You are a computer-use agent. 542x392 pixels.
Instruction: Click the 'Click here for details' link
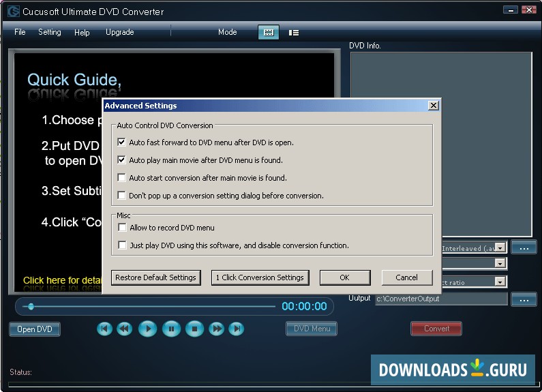[x=63, y=280]
